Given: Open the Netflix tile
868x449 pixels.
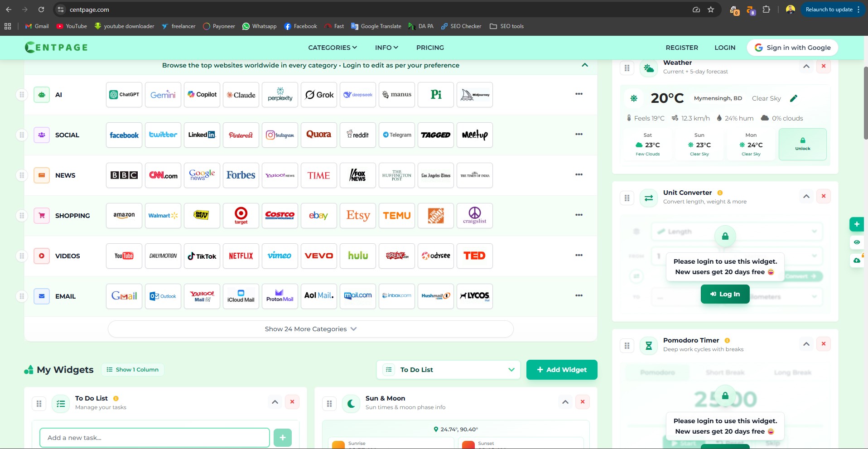Looking at the screenshot, I should coord(241,256).
